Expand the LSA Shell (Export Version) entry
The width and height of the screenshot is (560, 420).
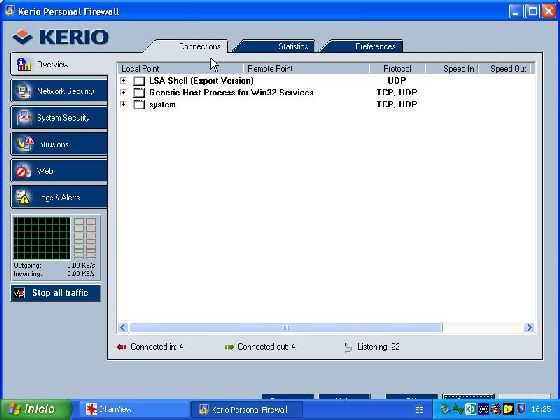123,81
